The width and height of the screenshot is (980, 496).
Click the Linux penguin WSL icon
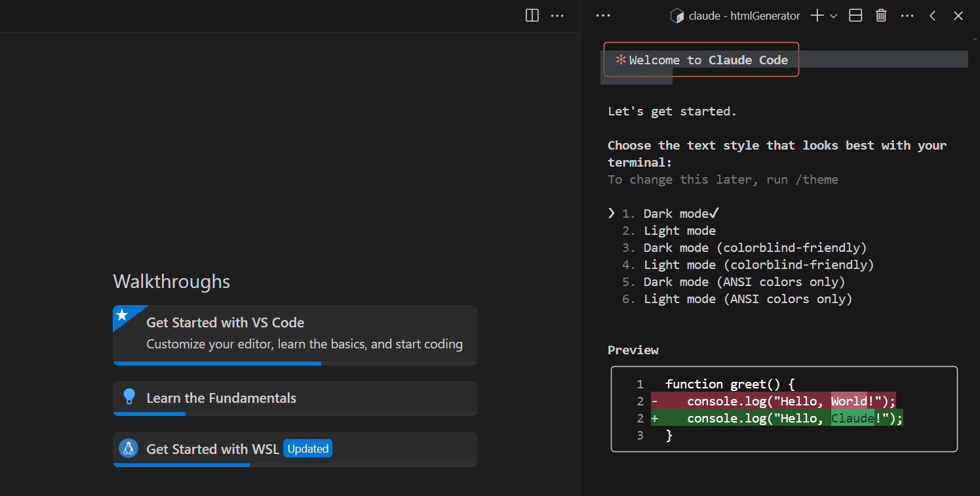[128, 448]
